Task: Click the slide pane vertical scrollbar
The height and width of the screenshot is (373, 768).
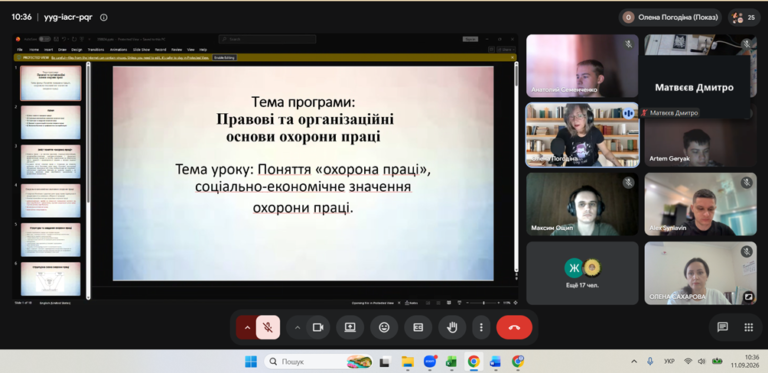Action: click(516, 166)
